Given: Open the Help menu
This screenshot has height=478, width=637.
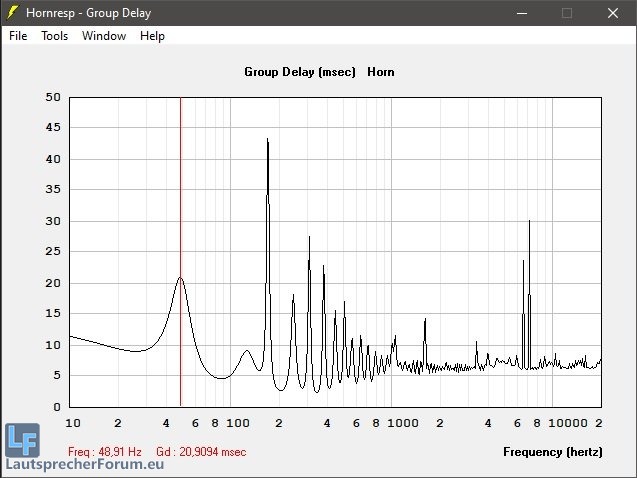Looking at the screenshot, I should [152, 36].
